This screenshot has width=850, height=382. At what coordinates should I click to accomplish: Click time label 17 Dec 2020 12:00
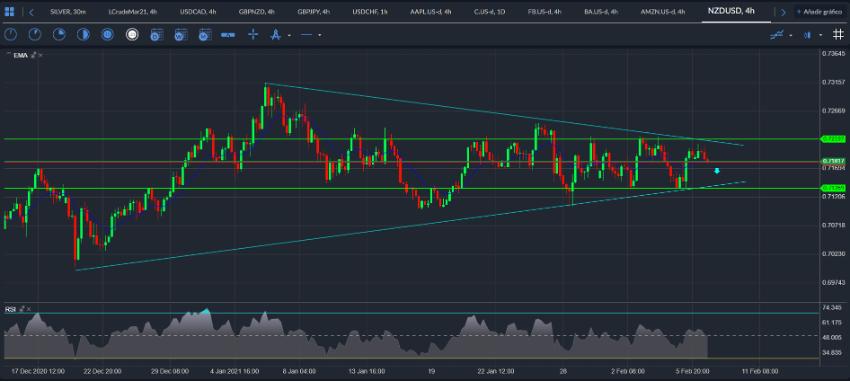38,372
